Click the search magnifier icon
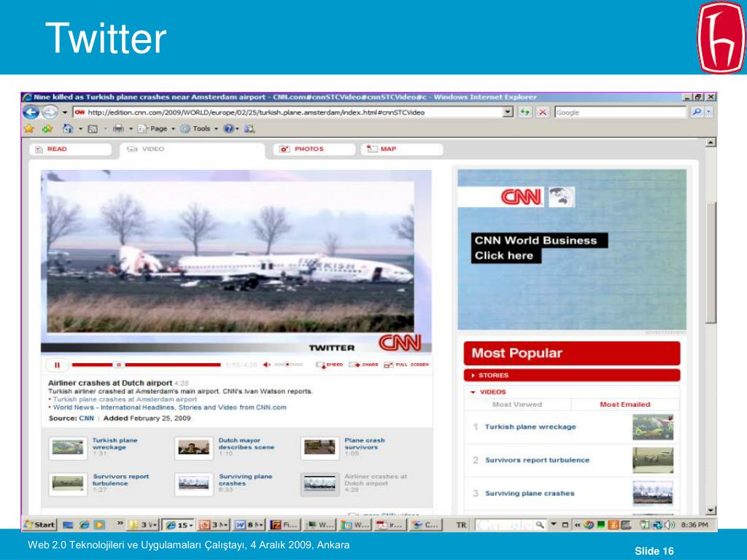The image size is (747, 560). tap(697, 112)
